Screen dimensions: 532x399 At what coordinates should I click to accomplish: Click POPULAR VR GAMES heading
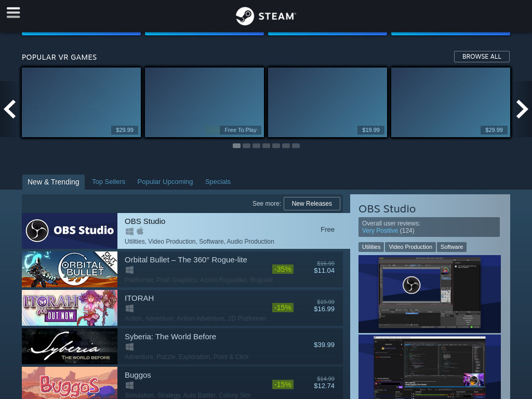[x=59, y=57]
